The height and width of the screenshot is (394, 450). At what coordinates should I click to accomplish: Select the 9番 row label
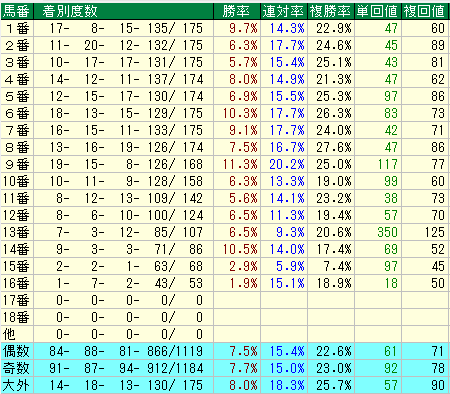(x=17, y=165)
